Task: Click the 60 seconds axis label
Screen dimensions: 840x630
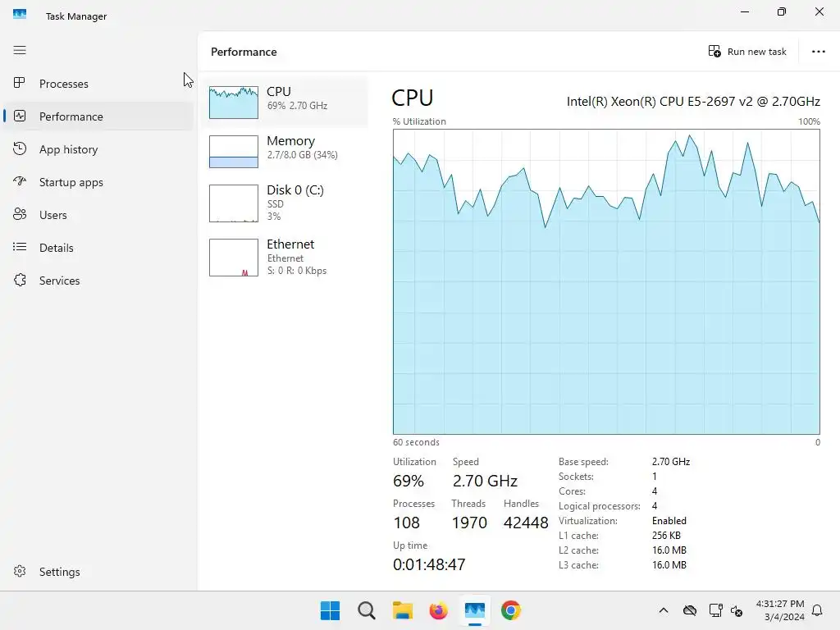Action: (x=416, y=442)
